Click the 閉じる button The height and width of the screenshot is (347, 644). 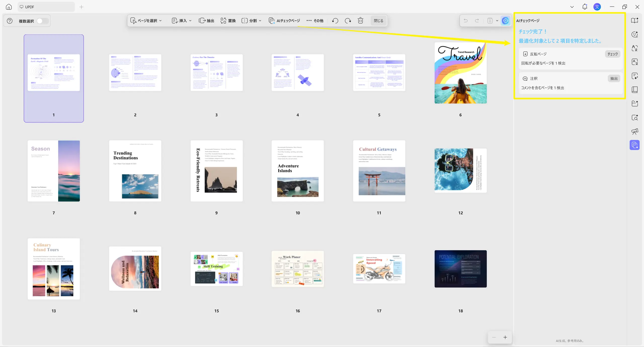pyautogui.click(x=378, y=21)
